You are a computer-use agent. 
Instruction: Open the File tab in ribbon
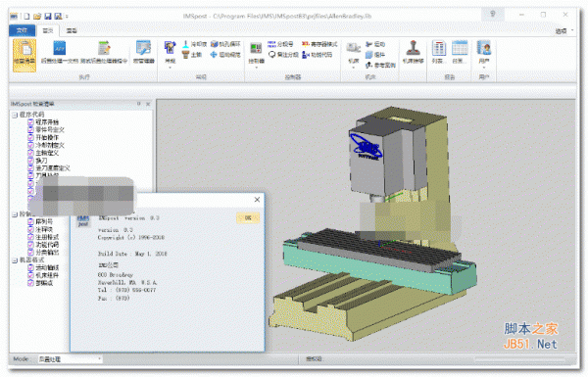click(x=22, y=30)
